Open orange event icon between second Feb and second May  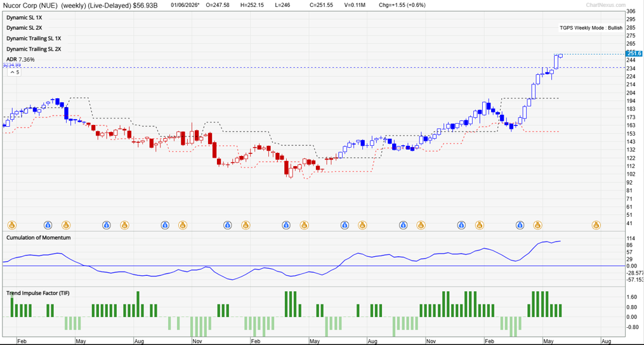coord(303,225)
